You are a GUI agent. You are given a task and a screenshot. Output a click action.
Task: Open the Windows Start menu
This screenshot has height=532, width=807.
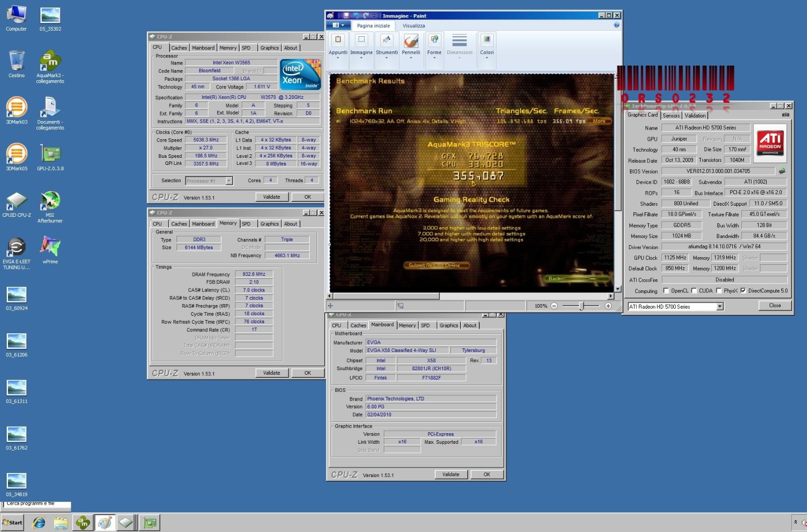(x=13, y=522)
